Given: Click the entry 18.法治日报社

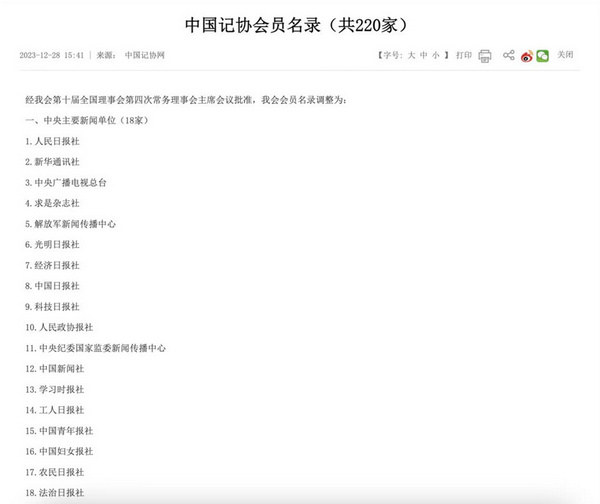Looking at the screenshot, I should 55,493.
